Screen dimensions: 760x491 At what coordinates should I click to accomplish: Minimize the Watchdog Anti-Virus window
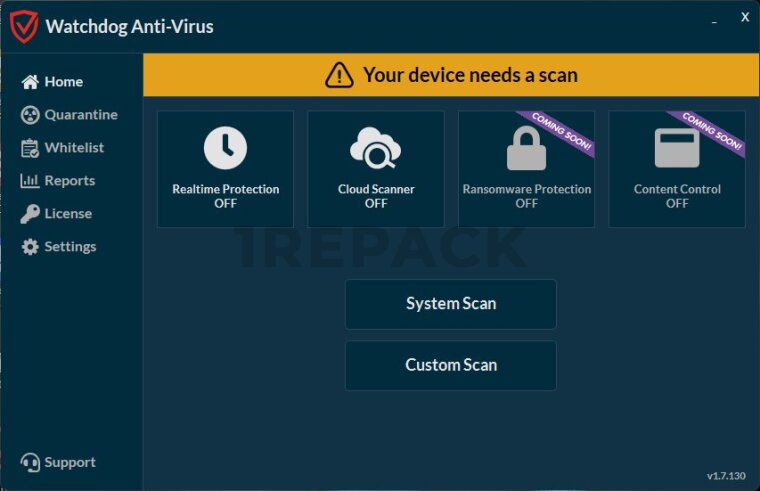click(714, 22)
